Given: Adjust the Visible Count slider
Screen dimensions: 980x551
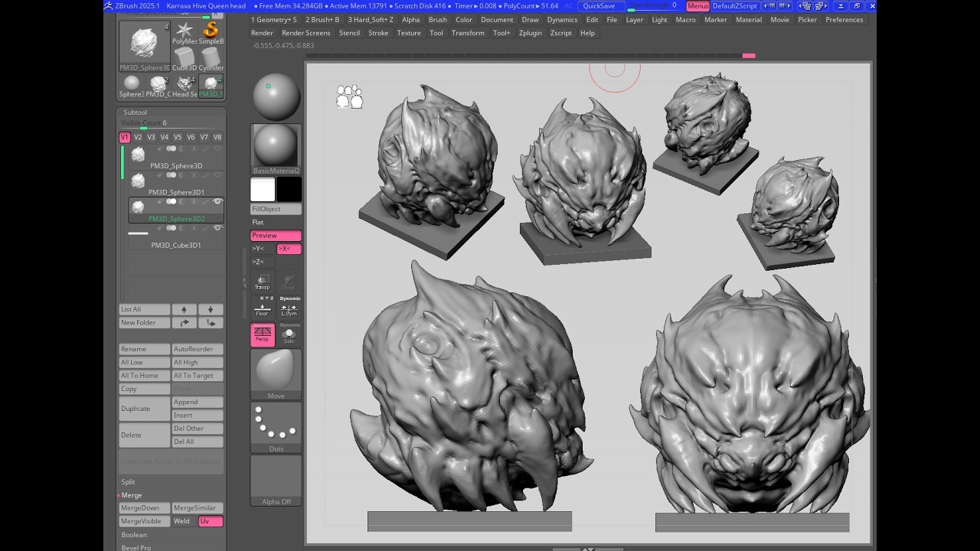Looking at the screenshot, I should point(171,124).
